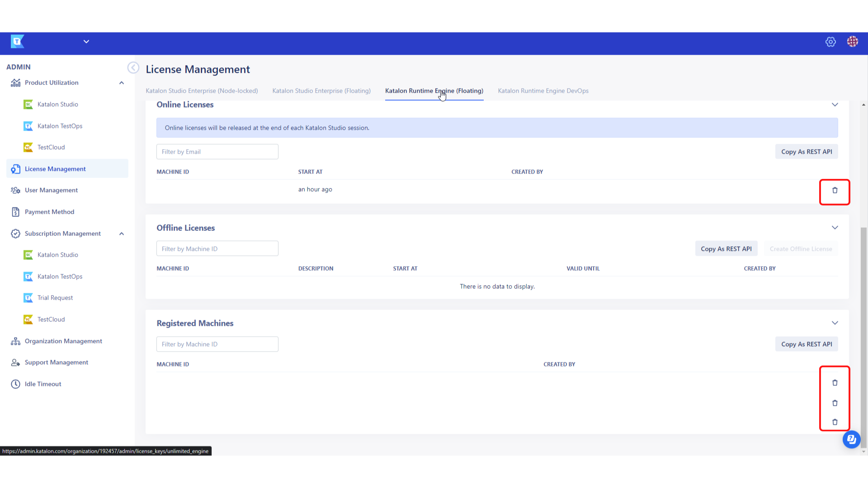Open Katalon TestOps utilization page
The image size is (868, 488).
(x=60, y=126)
